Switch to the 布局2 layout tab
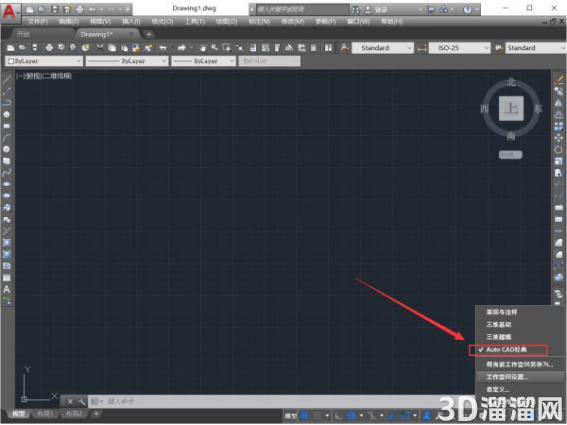This screenshot has width=567, height=425. pyautogui.click(x=74, y=413)
